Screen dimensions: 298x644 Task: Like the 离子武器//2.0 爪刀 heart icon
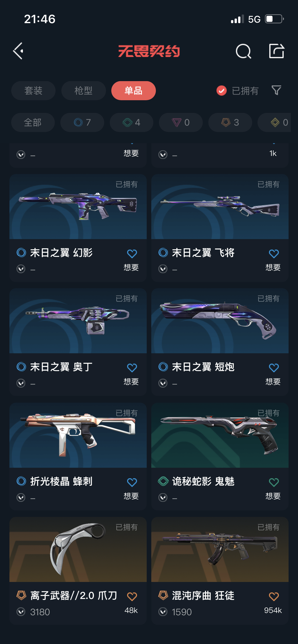(132, 597)
